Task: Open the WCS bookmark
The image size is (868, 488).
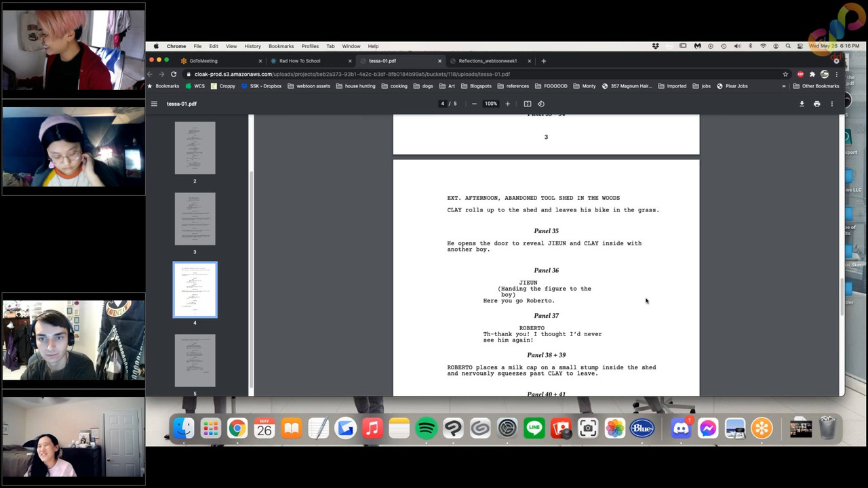Action: coord(195,86)
